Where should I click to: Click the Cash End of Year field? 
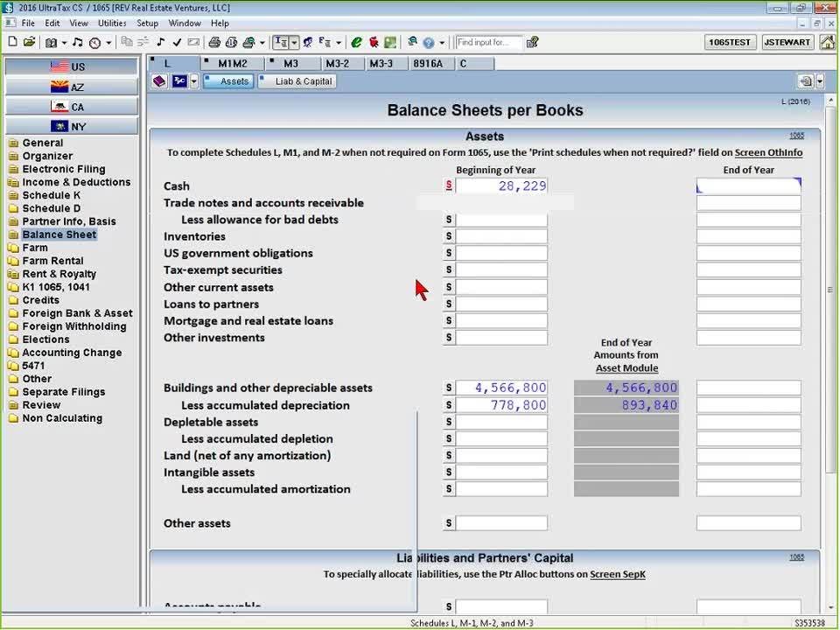point(748,185)
